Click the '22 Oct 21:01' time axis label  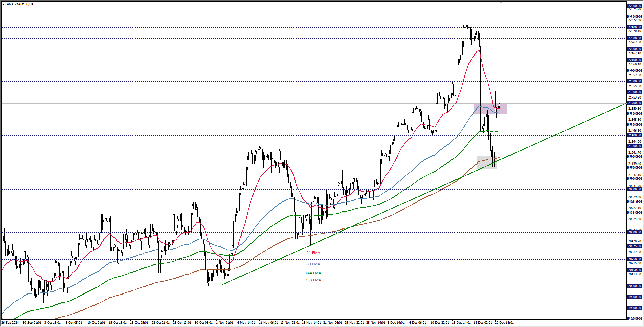click(x=161, y=323)
